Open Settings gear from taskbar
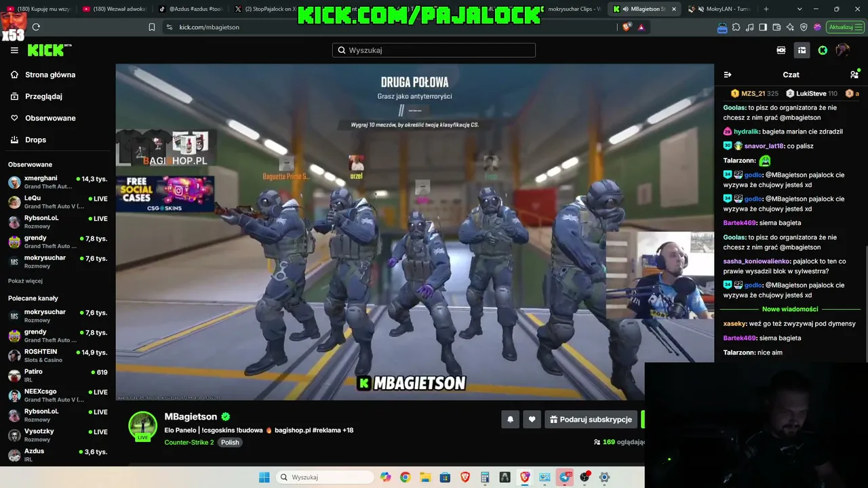This screenshot has height=488, width=868. 604,477
